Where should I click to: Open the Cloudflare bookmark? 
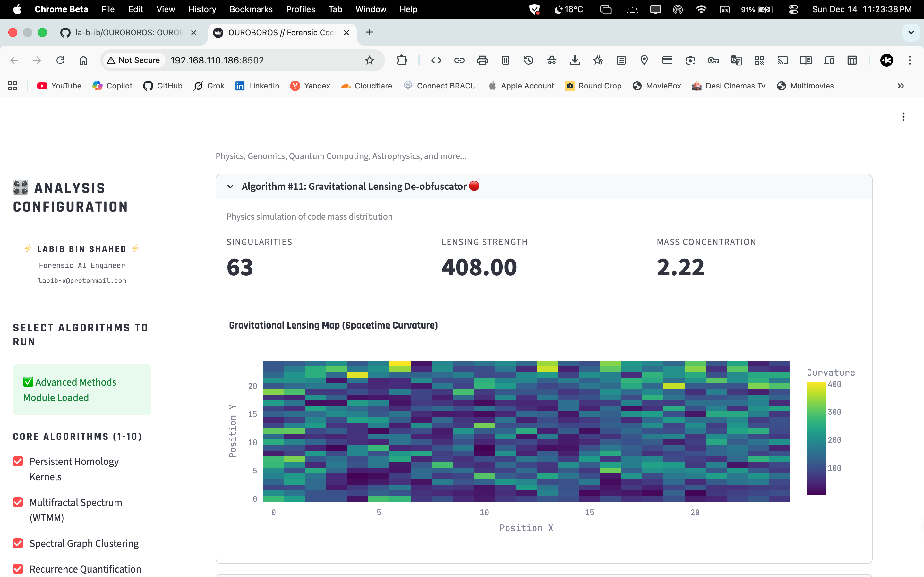[x=366, y=86]
